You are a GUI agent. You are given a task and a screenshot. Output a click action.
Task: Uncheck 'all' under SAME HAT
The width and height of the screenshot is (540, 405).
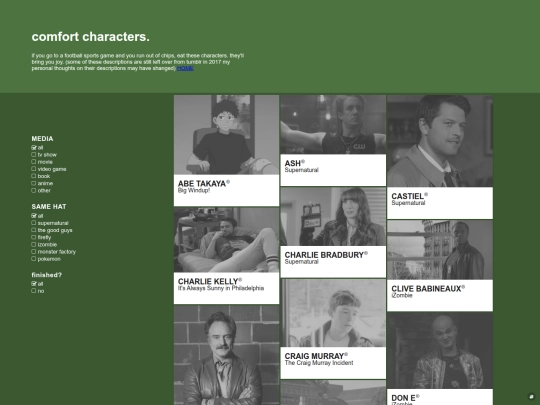[34, 216]
